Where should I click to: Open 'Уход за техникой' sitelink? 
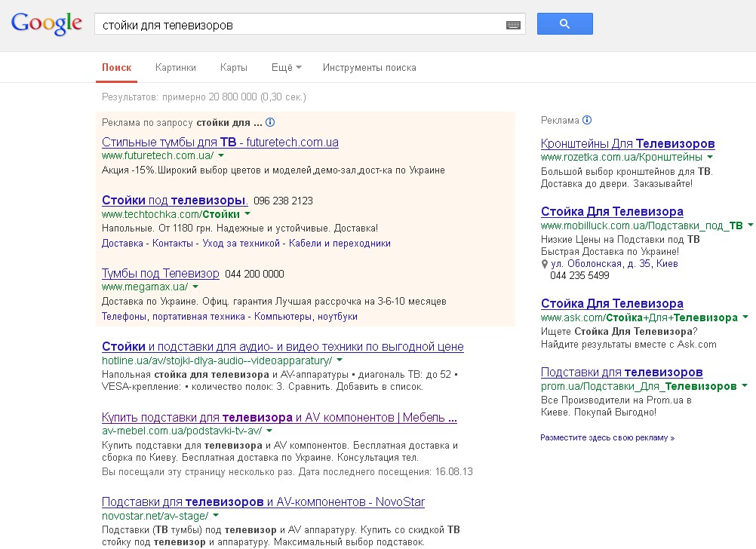pyautogui.click(x=241, y=244)
